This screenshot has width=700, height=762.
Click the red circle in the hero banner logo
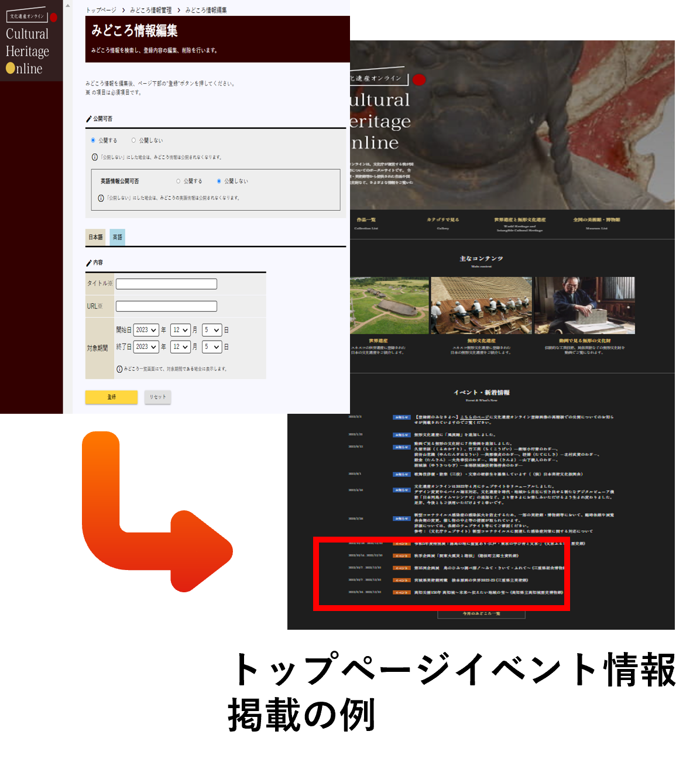pyautogui.click(x=419, y=80)
